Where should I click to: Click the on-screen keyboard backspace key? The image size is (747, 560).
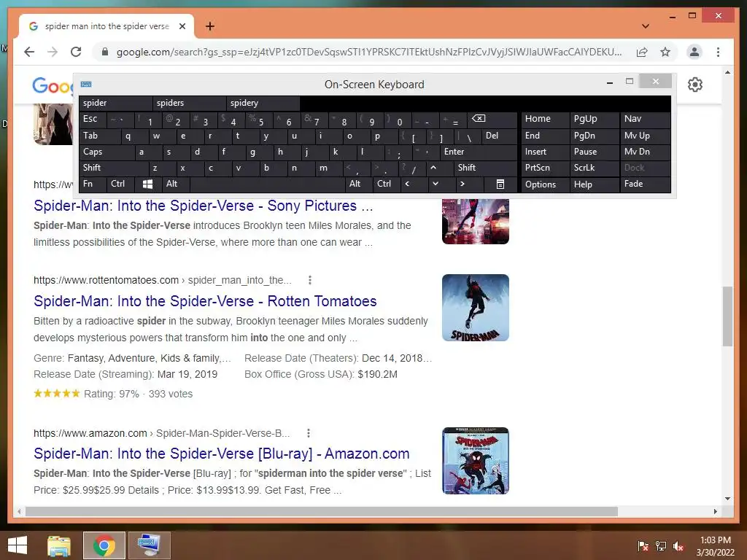(x=490, y=119)
